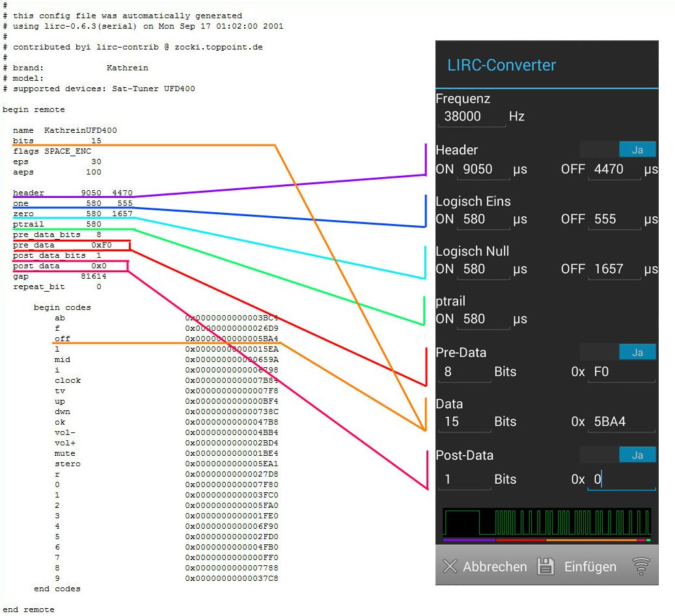Image resolution: width=675 pixels, height=616 pixels.
Task: Edit the Data hex 5BA4 field
Action: 621,422
